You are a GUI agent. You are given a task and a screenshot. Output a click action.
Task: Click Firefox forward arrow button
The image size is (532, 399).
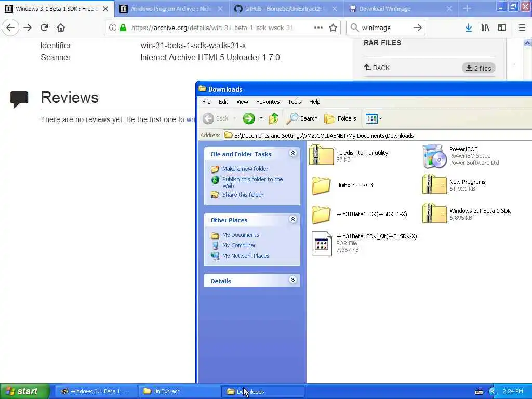pyautogui.click(x=28, y=28)
